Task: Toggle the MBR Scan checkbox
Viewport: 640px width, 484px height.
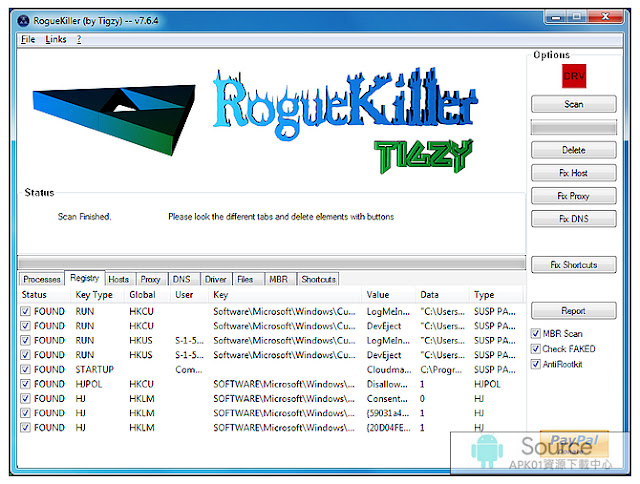Action: pos(536,334)
